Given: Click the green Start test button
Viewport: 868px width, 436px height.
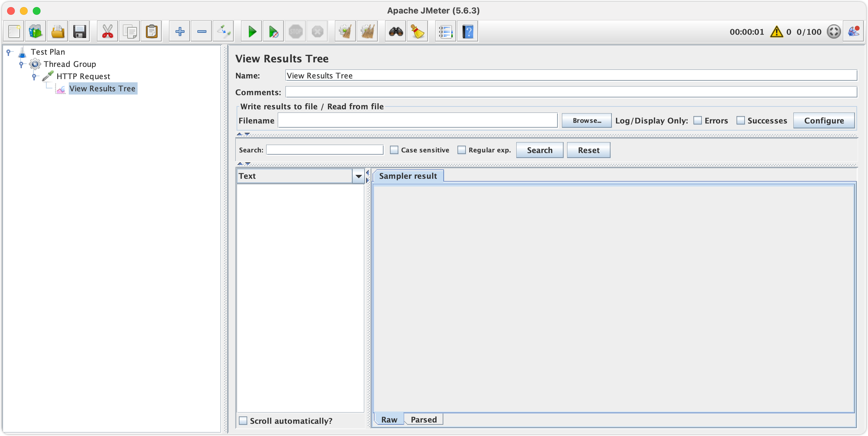Looking at the screenshot, I should point(252,32).
